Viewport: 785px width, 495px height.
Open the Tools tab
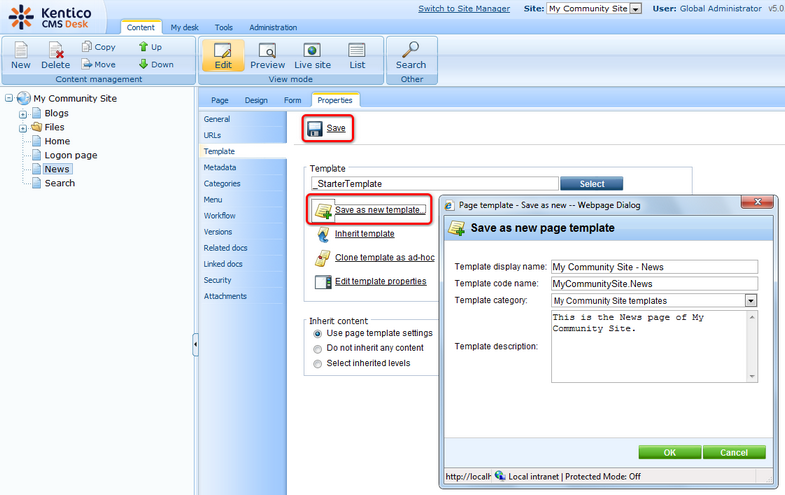(x=224, y=27)
